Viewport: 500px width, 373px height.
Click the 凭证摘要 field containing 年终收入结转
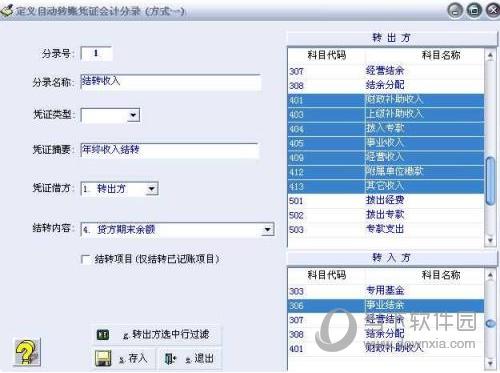pos(169,150)
